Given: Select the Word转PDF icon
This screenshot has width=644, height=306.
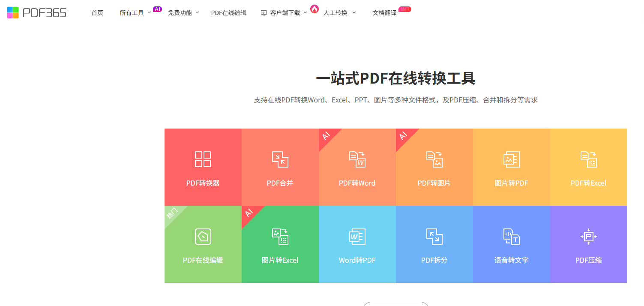Looking at the screenshot, I should 357,236.
